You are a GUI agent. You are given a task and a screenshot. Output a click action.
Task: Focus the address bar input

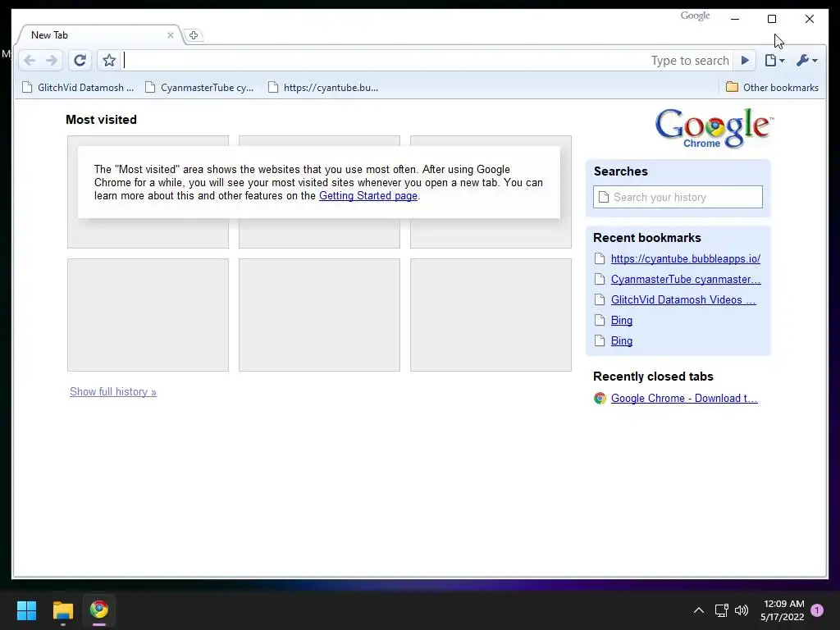point(426,61)
